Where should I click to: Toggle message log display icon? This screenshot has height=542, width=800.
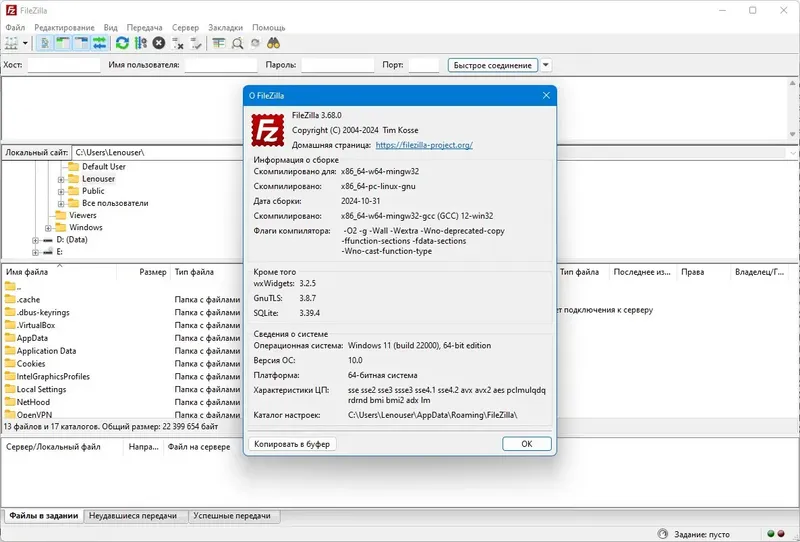pyautogui.click(x=45, y=43)
